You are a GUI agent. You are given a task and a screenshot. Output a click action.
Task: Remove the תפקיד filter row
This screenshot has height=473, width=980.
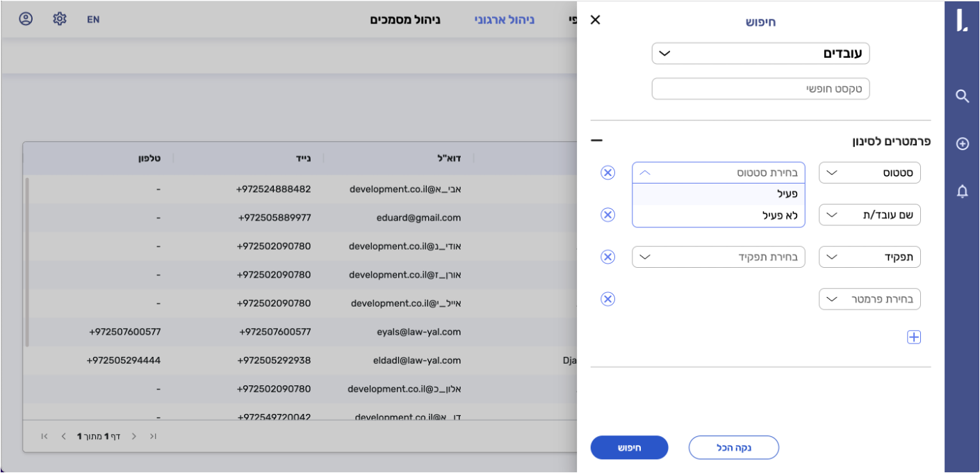[607, 257]
